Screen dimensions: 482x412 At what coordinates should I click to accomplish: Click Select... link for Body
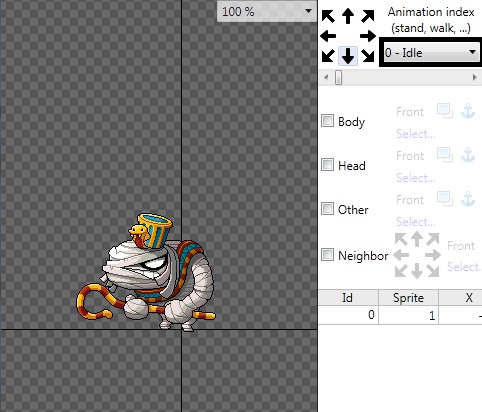(415, 134)
